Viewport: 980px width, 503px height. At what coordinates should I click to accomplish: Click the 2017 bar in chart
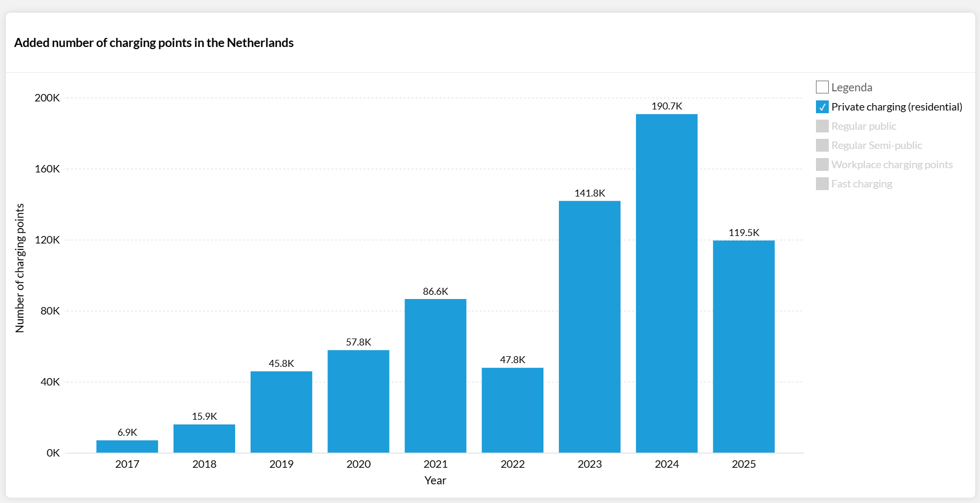(x=127, y=446)
